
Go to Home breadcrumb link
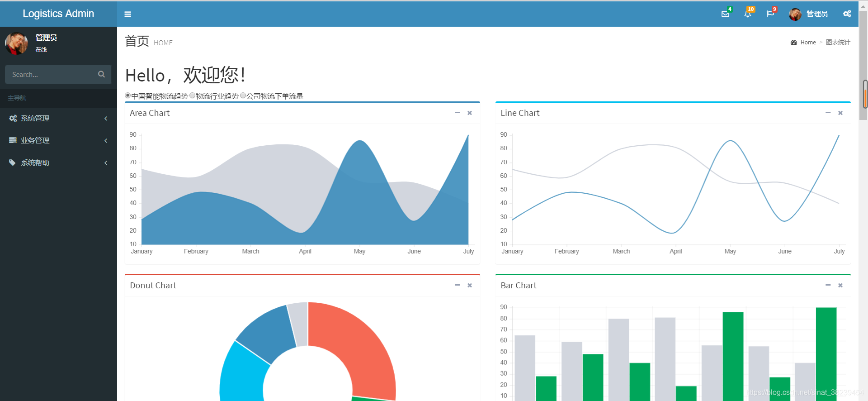click(808, 43)
